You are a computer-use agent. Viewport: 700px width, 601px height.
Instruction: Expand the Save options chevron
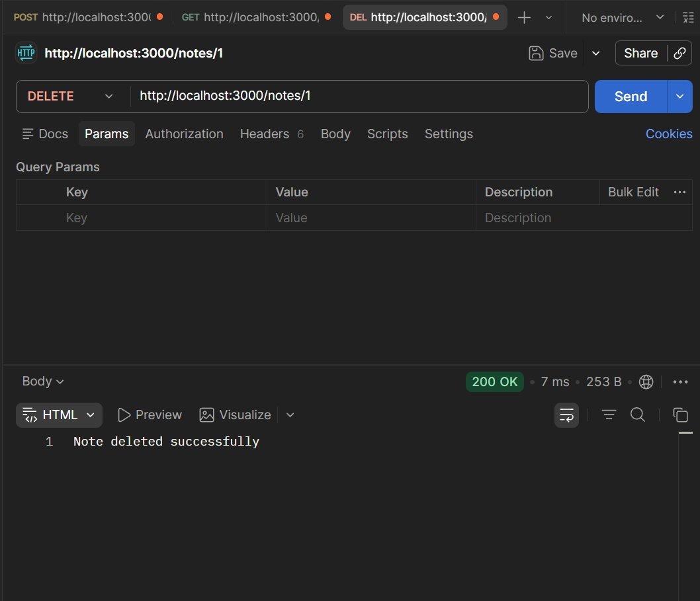pyautogui.click(x=595, y=54)
